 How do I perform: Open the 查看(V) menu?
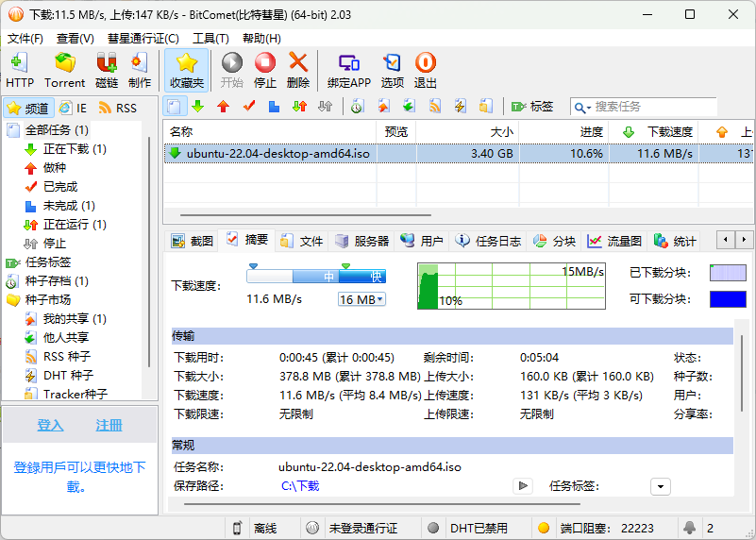76,38
